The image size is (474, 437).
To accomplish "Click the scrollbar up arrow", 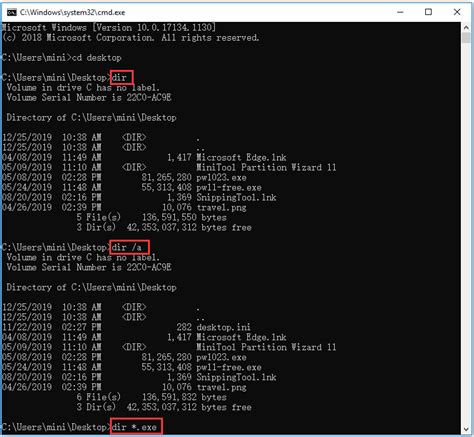I will pos(466,28).
